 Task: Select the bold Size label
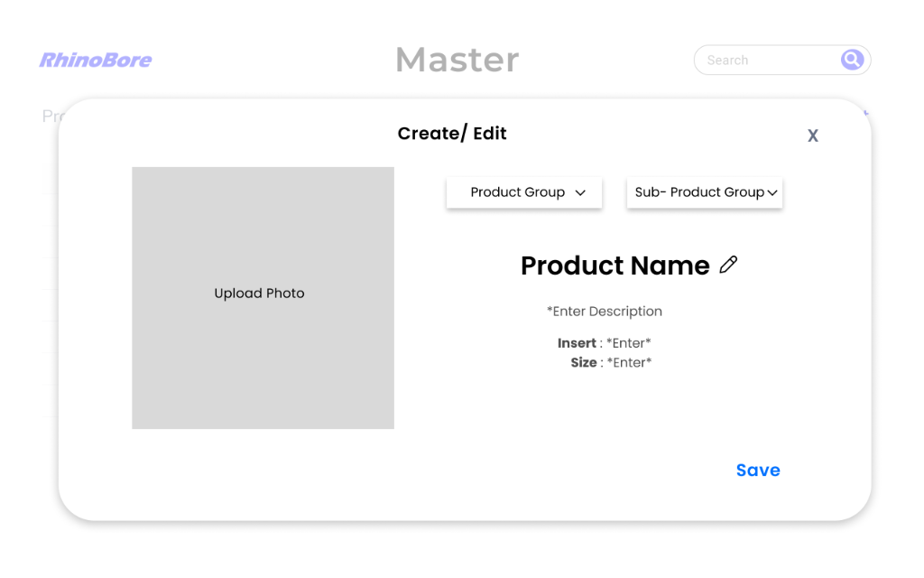(x=584, y=363)
